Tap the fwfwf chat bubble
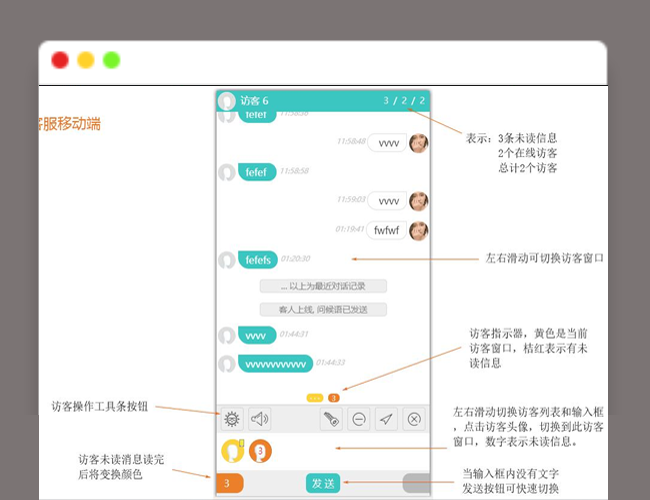The width and height of the screenshot is (650, 500). [x=386, y=231]
